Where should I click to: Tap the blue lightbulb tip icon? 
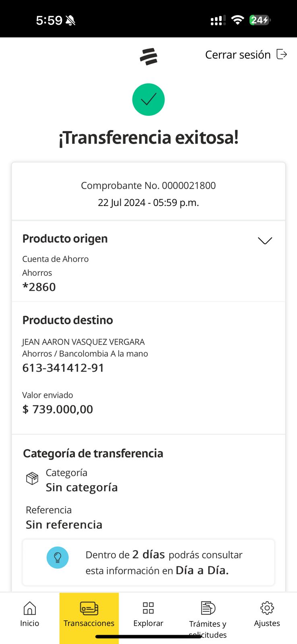coord(58,557)
